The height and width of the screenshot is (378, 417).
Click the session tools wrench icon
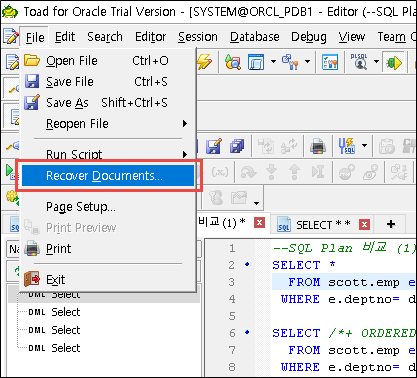290,62
